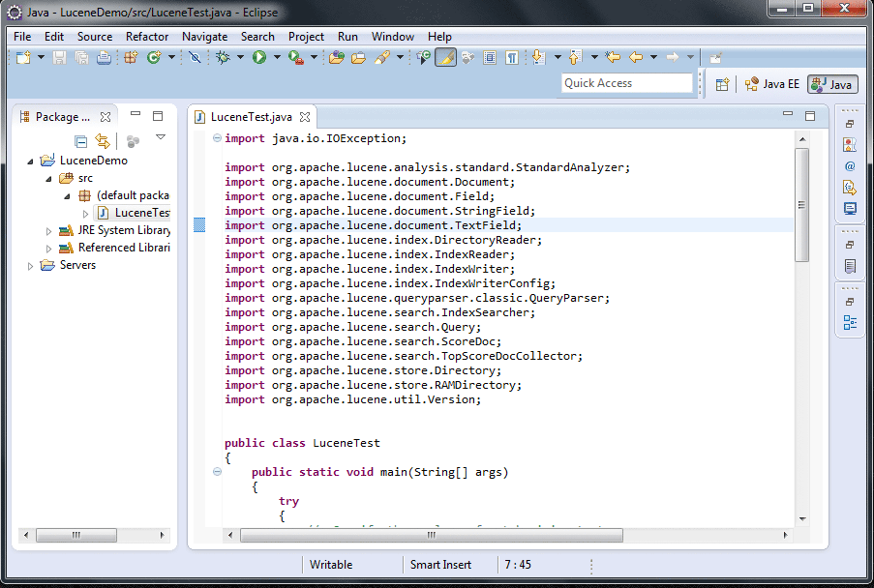The image size is (874, 588).
Task: Click the Next Annotation down-arrow icon
Action: click(x=538, y=57)
